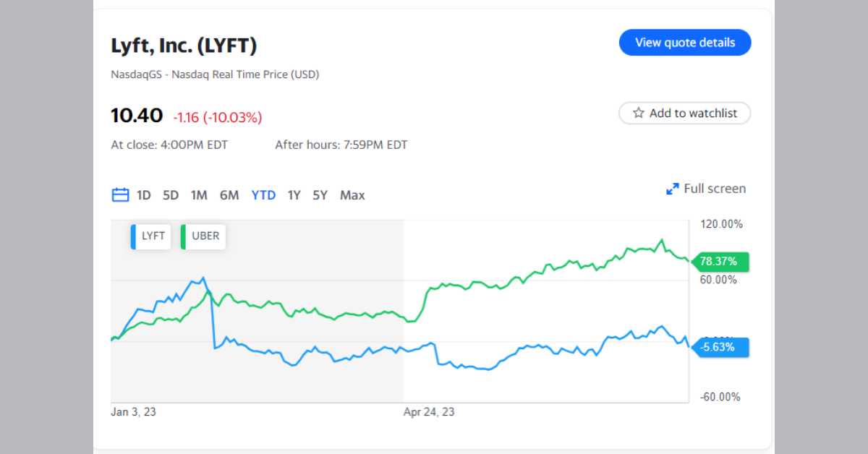
Task: Click the 60.00% axis label
Action: click(718, 280)
